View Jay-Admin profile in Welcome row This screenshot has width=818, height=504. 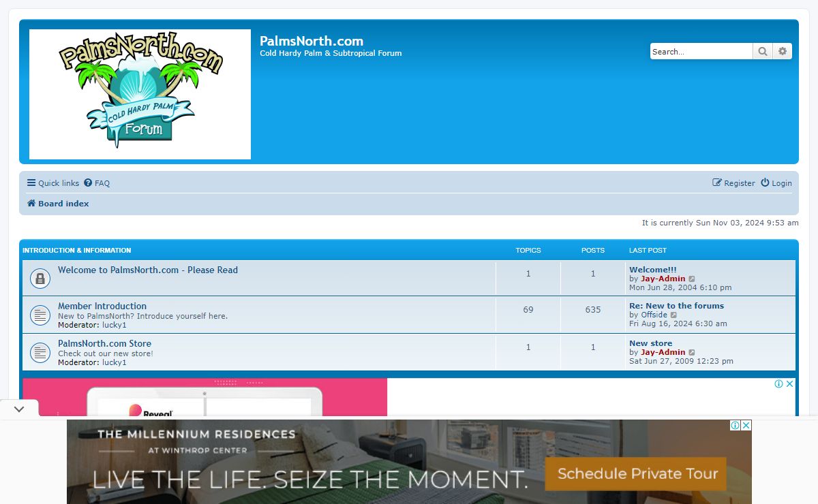663,279
